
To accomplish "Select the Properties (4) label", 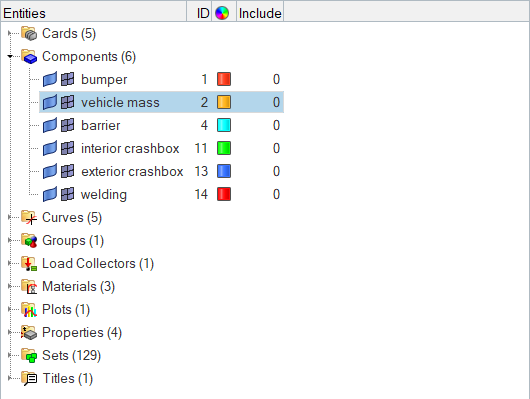I will pyautogui.click(x=82, y=332).
